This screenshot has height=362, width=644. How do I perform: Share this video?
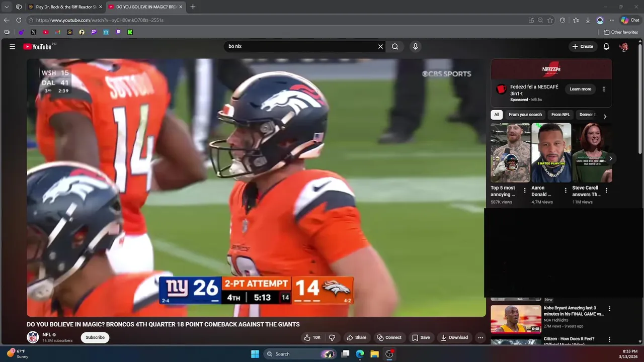tap(356, 337)
